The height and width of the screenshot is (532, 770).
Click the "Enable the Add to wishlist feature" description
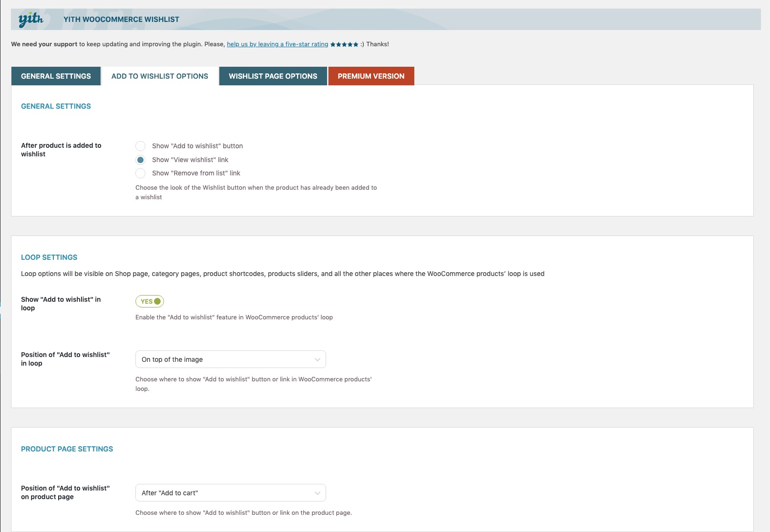(234, 317)
